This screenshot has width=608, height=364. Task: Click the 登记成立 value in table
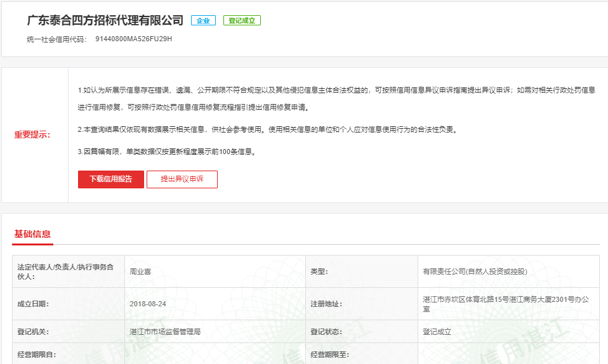click(x=437, y=332)
